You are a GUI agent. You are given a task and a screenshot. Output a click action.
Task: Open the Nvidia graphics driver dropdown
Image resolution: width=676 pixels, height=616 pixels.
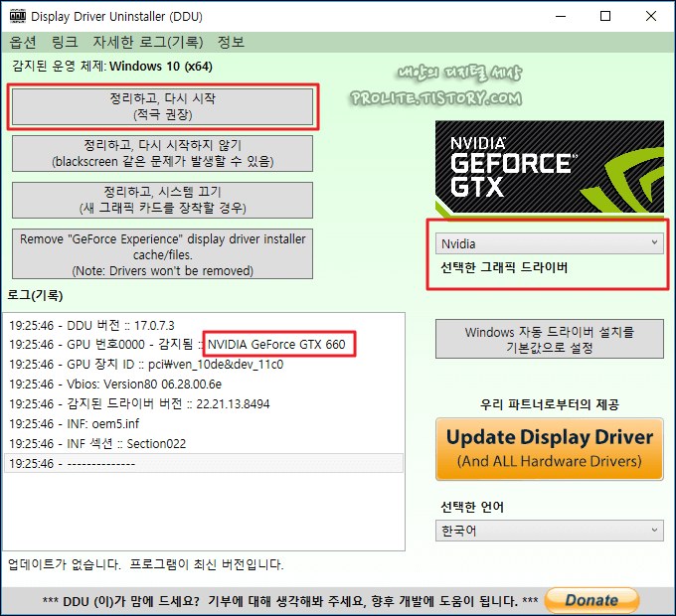pos(550,243)
